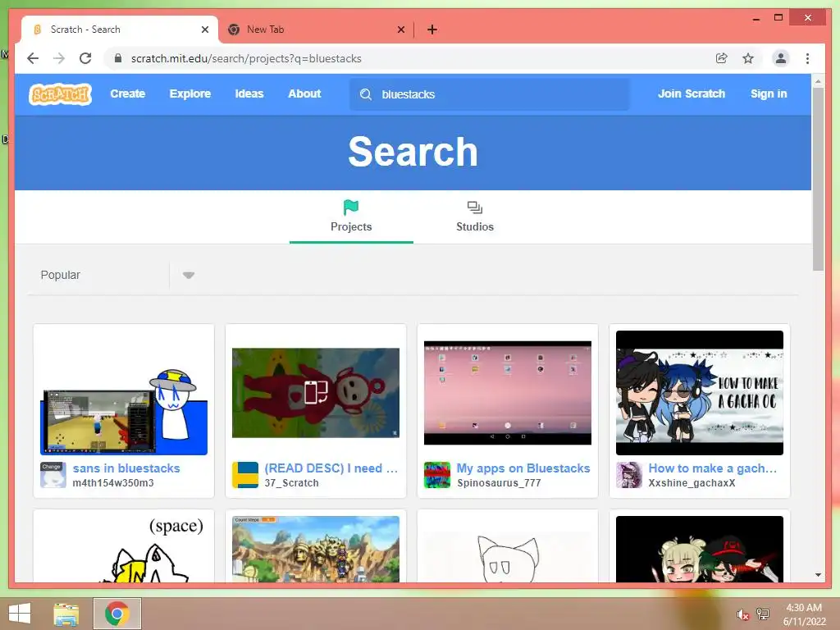840x630 pixels.
Task: Open the '(space)' cat drawing thumbnail
Action: (x=124, y=549)
